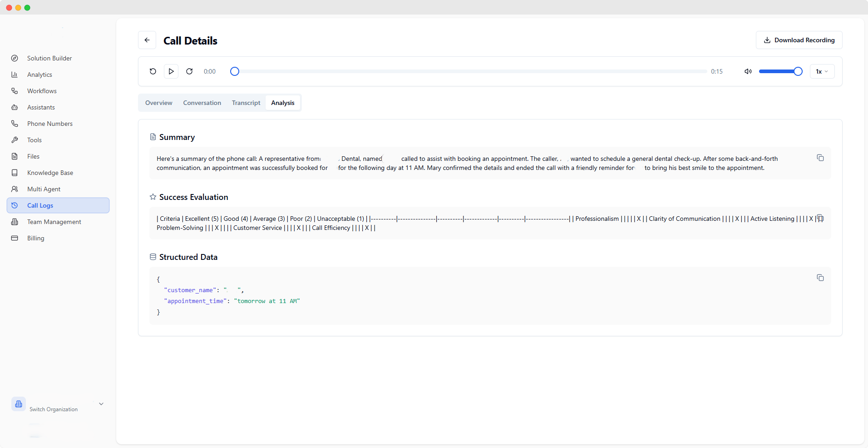Open the 1x playback speed dropdown
This screenshot has height=448, width=868.
[x=822, y=71]
